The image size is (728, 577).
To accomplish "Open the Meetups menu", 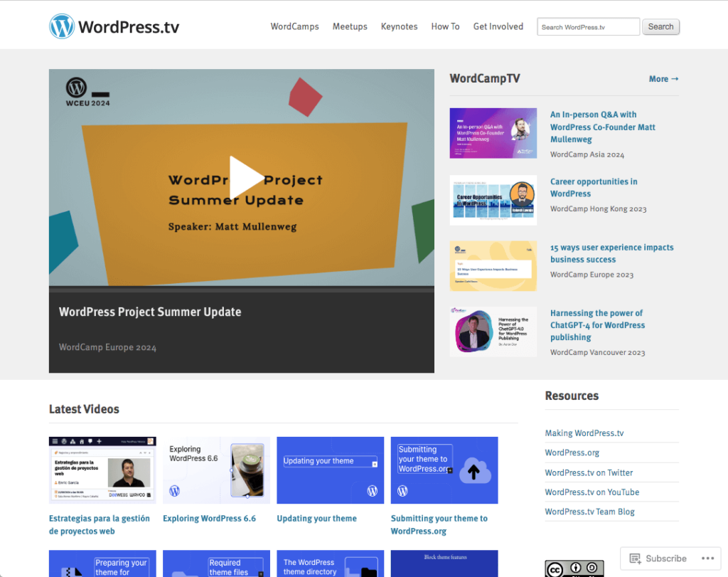I will pos(350,26).
